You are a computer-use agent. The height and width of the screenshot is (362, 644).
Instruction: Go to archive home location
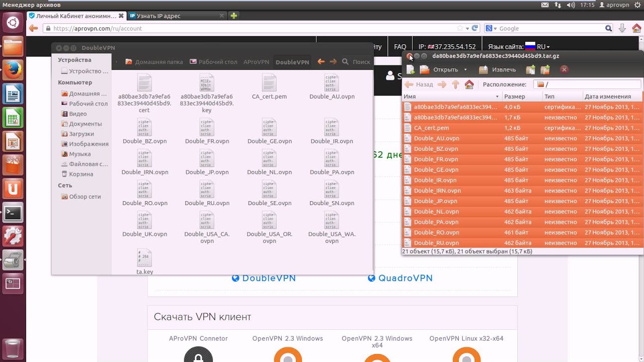pos(469,84)
